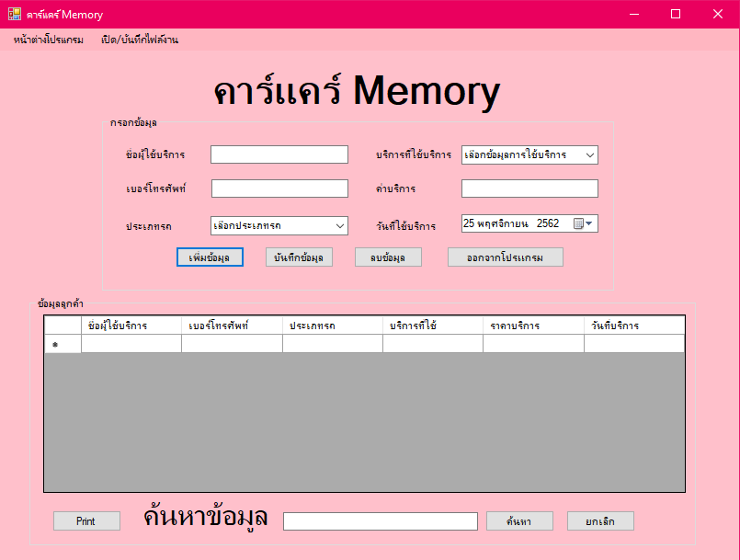This screenshot has width=740, height=560.
Task: Open the calendar in the date picker
Action: tap(584, 223)
